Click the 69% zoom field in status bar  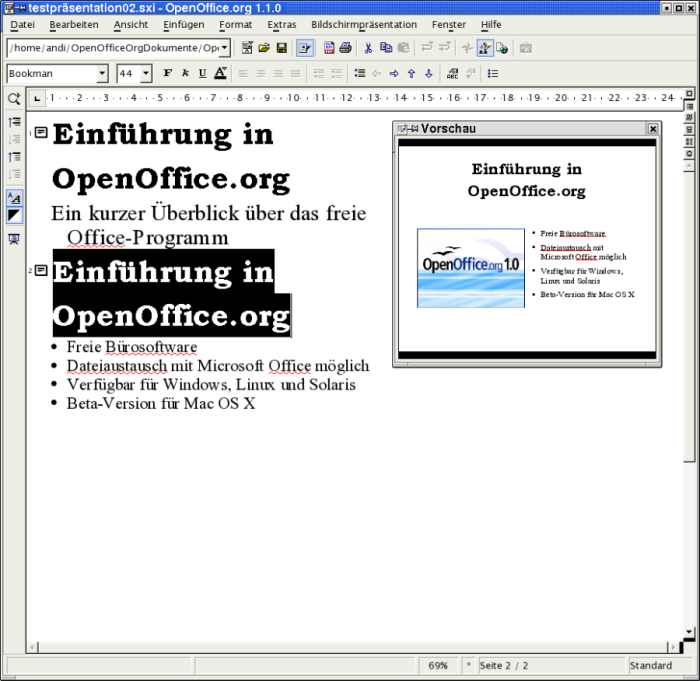(437, 665)
